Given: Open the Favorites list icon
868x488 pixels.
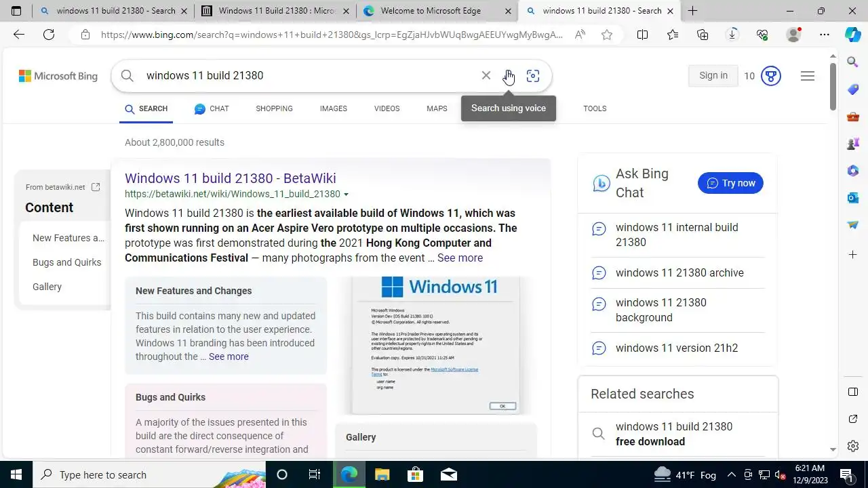Looking at the screenshot, I should tap(672, 35).
